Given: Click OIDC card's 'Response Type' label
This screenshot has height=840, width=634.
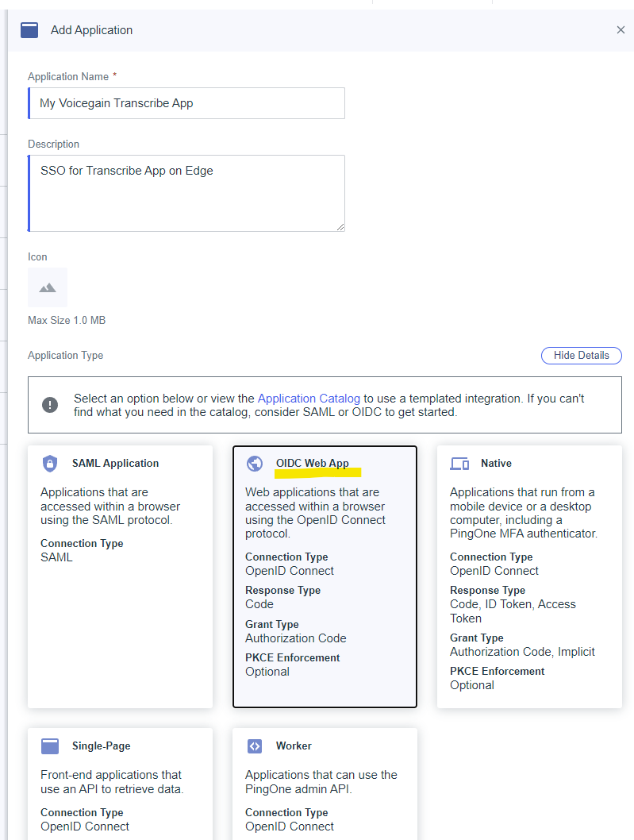Looking at the screenshot, I should coord(282,591).
